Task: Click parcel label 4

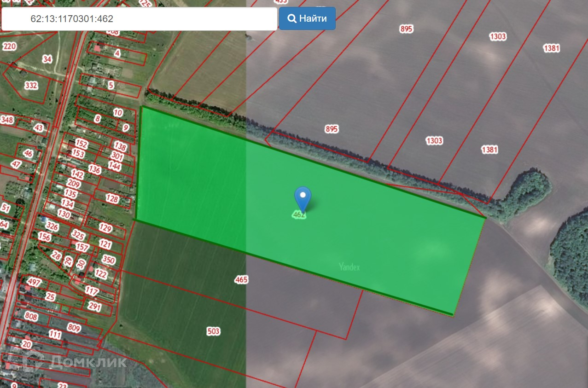Action: (x=117, y=53)
